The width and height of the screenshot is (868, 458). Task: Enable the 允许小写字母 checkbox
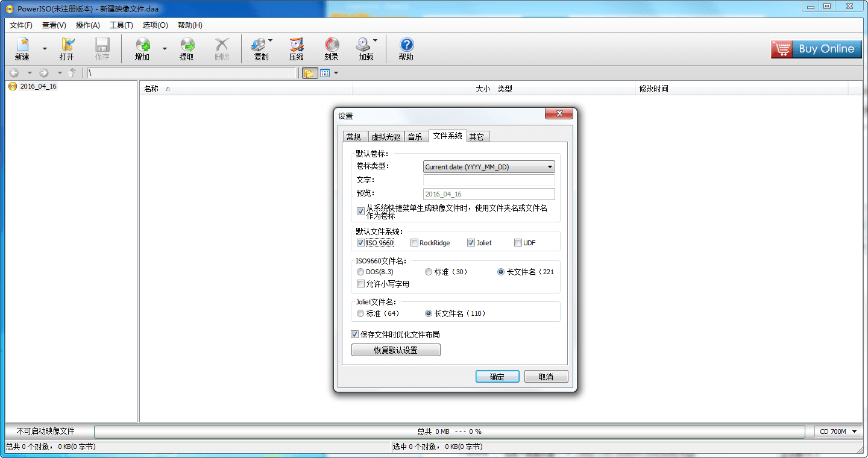click(x=361, y=284)
